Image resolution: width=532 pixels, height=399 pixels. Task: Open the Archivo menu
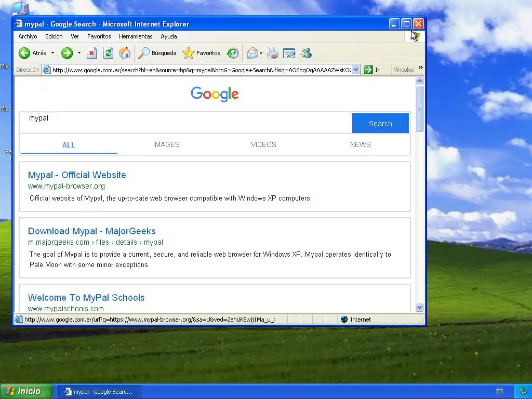click(x=28, y=36)
